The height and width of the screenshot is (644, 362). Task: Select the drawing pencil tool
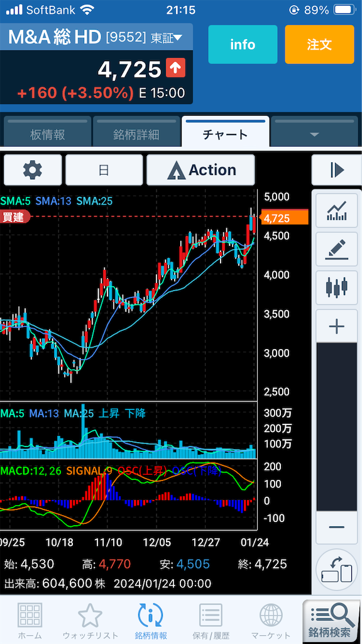[x=337, y=249]
